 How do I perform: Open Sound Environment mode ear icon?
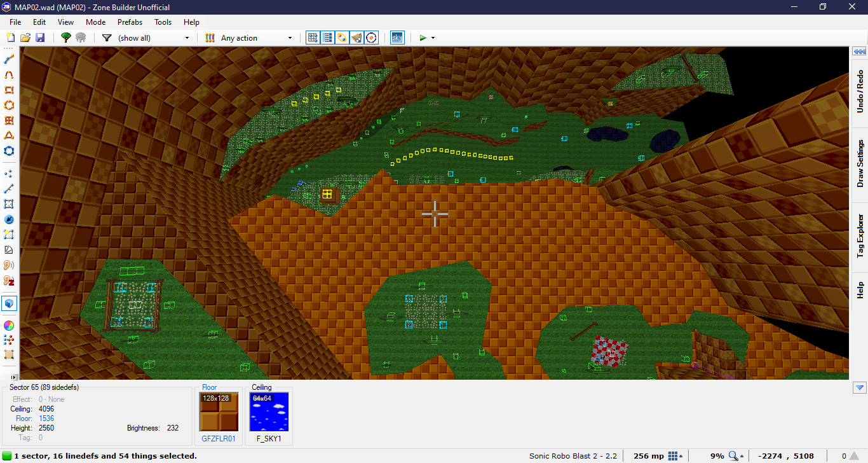coord(9,280)
